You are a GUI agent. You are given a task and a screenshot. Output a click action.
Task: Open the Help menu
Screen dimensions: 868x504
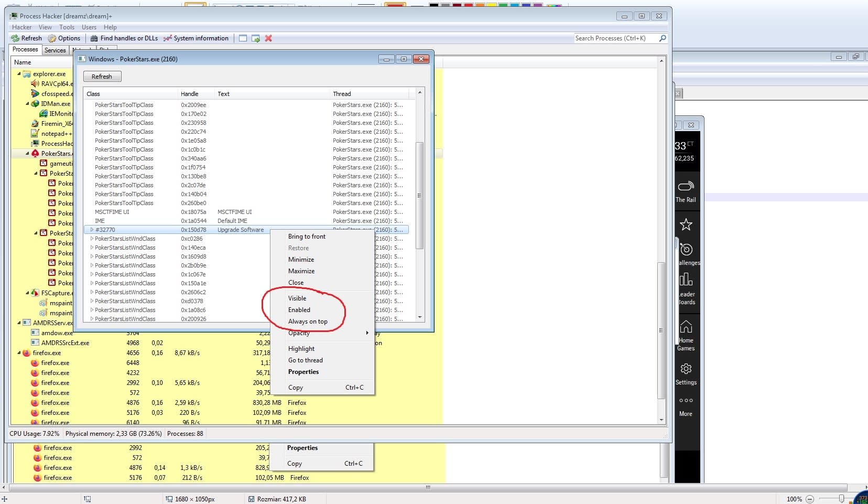point(110,27)
